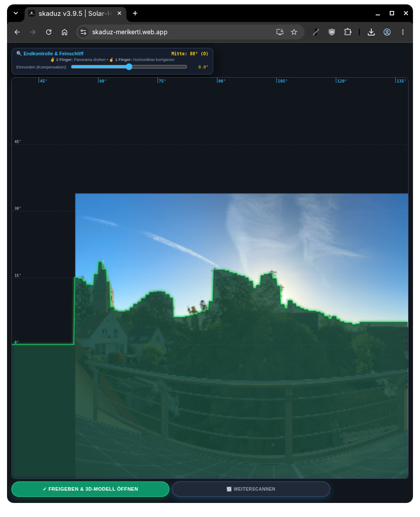Click the 75° azimuth tick label
The image size is (420, 517).
coord(162,81)
